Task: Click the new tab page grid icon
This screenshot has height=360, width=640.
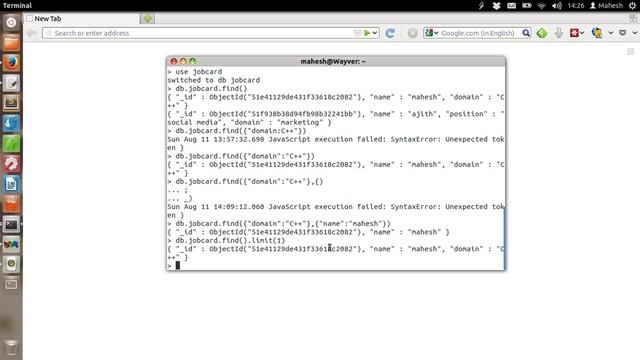Action: 631,51
